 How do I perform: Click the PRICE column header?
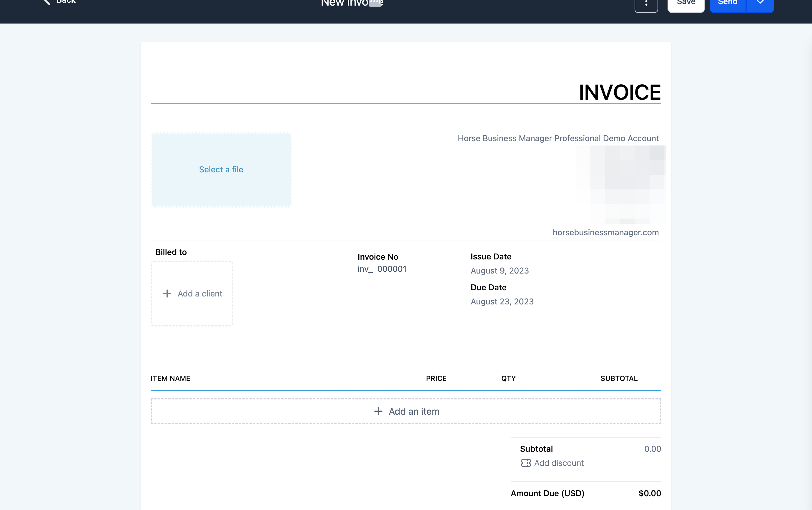pos(436,378)
